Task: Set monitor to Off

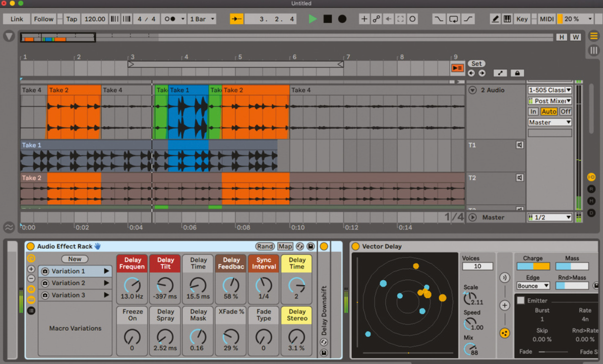Action: point(565,111)
